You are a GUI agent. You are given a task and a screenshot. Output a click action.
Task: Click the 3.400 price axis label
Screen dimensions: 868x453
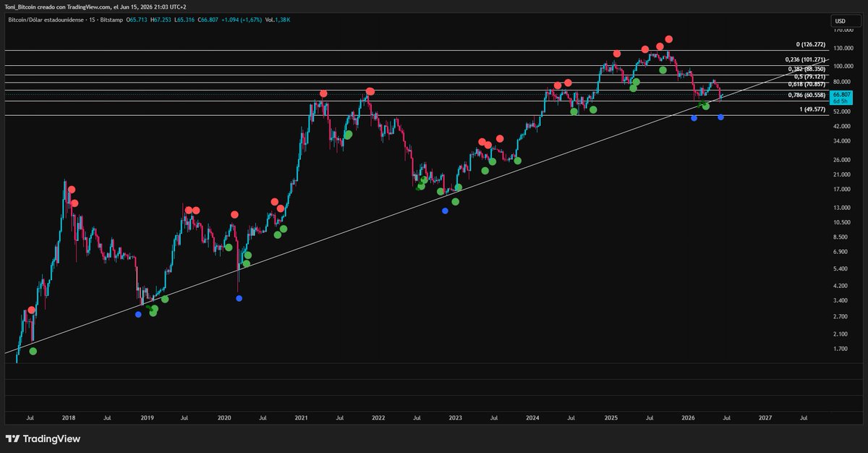[839, 300]
